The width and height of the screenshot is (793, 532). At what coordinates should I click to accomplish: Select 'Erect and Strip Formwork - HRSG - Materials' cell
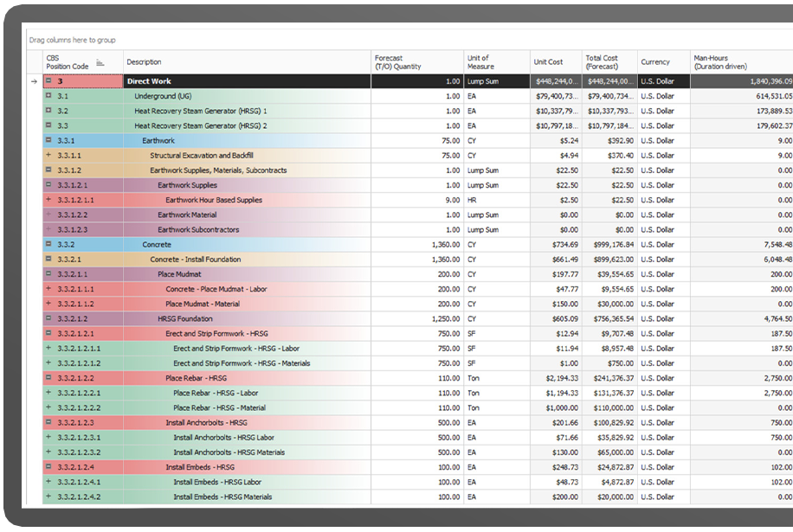click(247, 363)
